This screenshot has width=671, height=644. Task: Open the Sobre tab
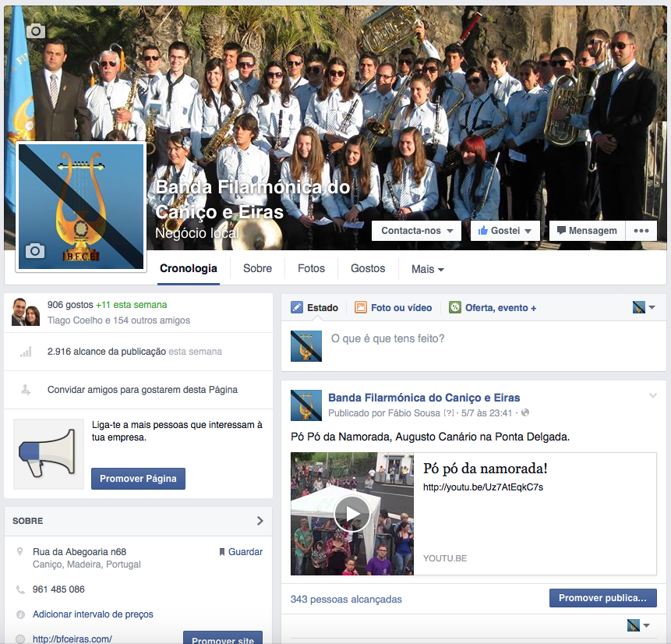(257, 268)
